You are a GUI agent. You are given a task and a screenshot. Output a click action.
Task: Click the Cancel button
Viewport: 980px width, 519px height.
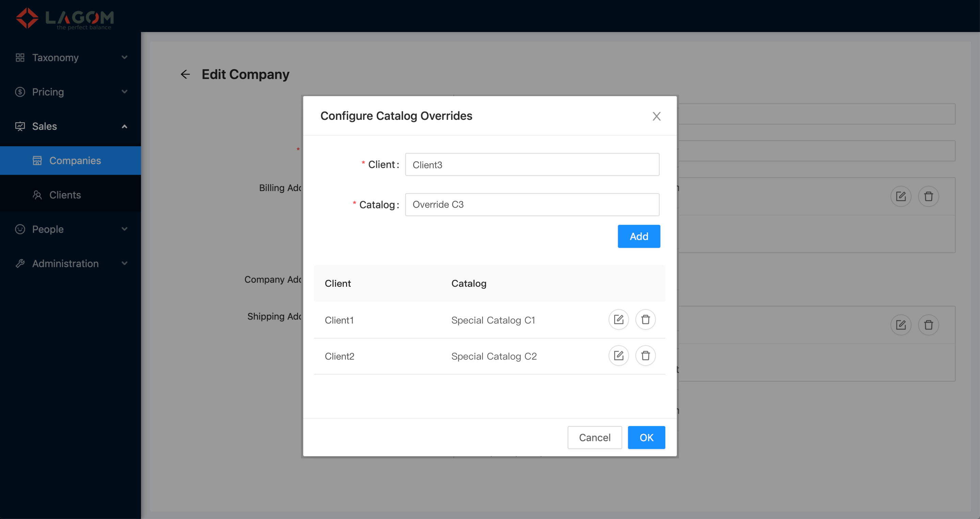pos(594,438)
